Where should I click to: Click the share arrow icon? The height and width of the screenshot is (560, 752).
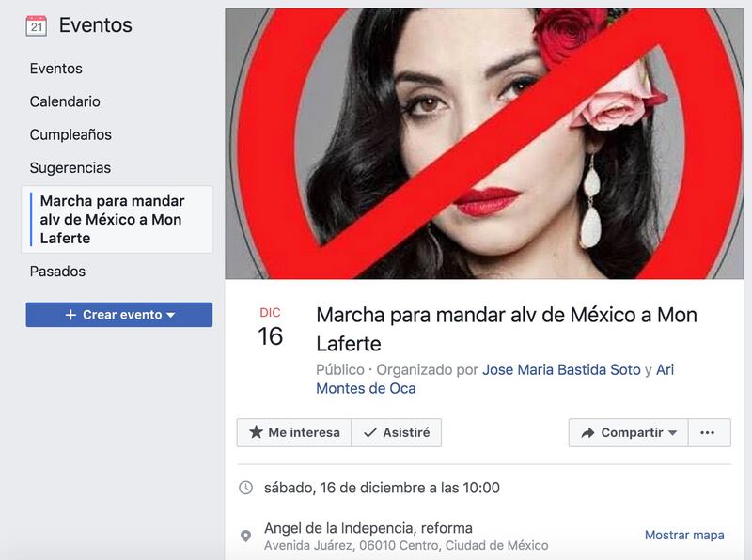587,433
